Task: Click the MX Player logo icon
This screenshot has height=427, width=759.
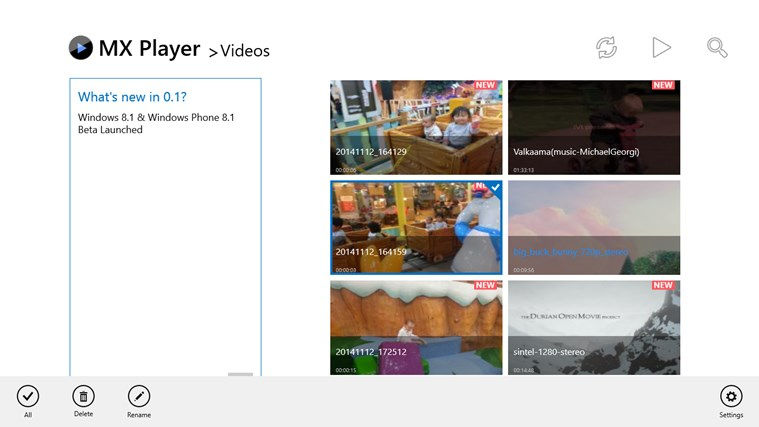Action: pyautogui.click(x=80, y=48)
